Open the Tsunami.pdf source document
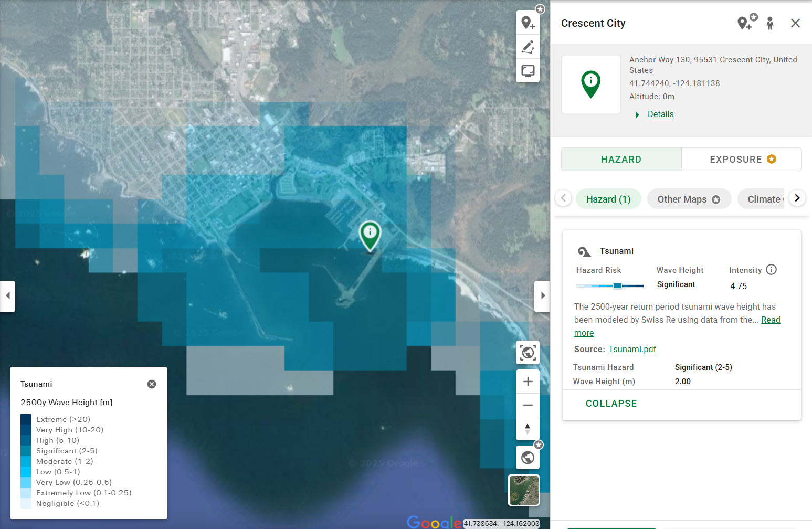The image size is (812, 529). pyautogui.click(x=632, y=349)
